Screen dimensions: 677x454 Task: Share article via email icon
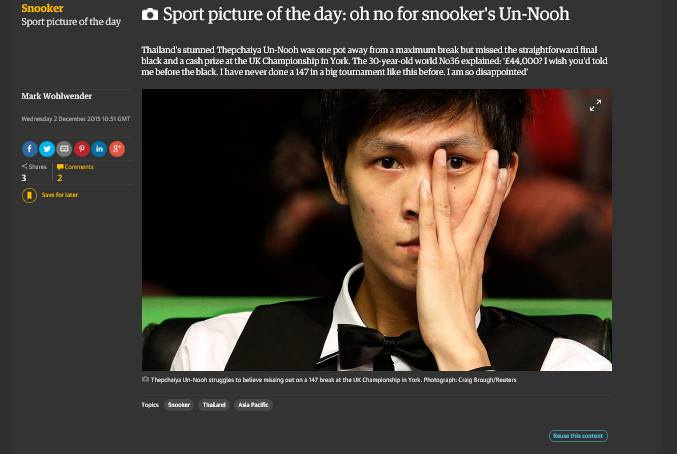[64, 149]
